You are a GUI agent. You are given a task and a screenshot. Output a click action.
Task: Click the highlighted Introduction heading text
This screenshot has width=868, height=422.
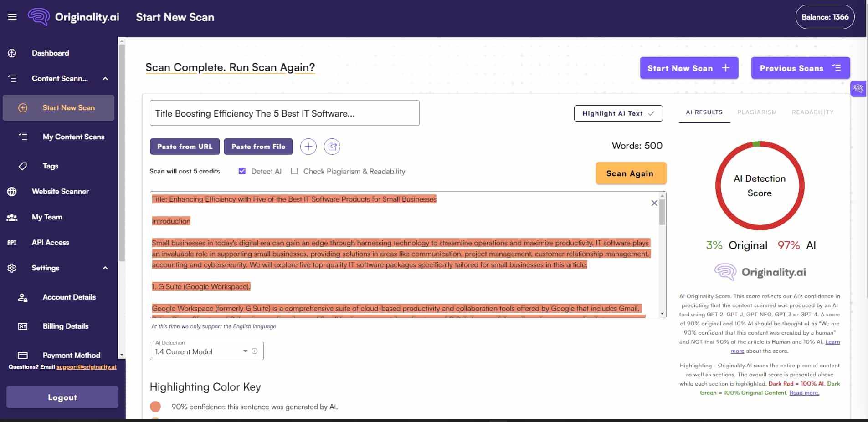point(171,221)
